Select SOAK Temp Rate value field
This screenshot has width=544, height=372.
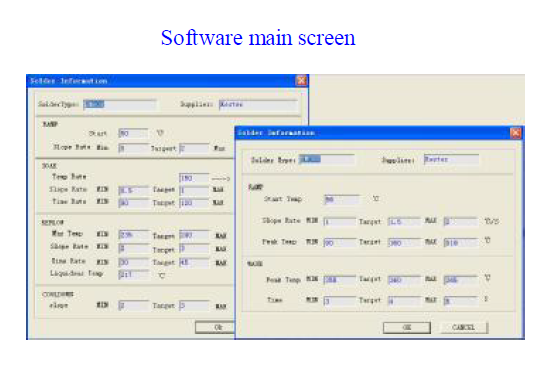coord(194,178)
